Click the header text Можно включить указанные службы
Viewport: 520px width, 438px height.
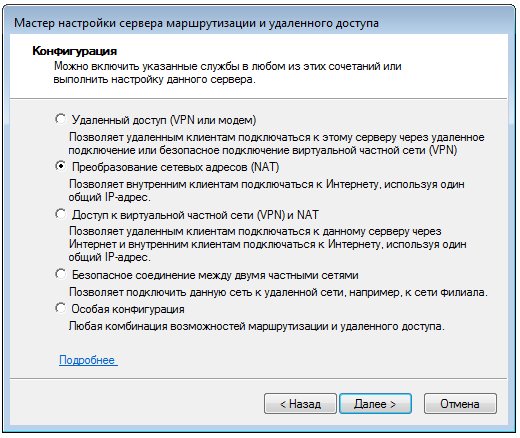228,73
